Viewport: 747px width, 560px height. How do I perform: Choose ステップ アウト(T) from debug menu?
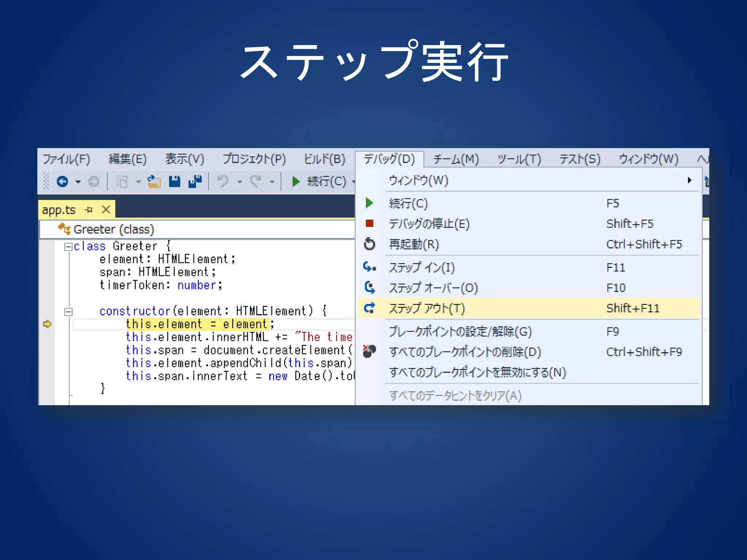529,308
